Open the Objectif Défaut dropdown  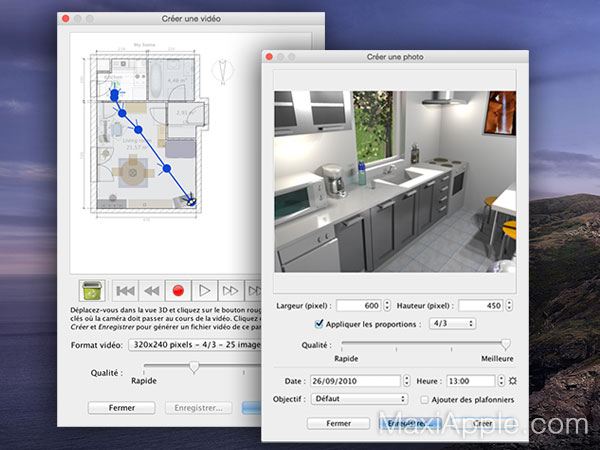coord(360,399)
